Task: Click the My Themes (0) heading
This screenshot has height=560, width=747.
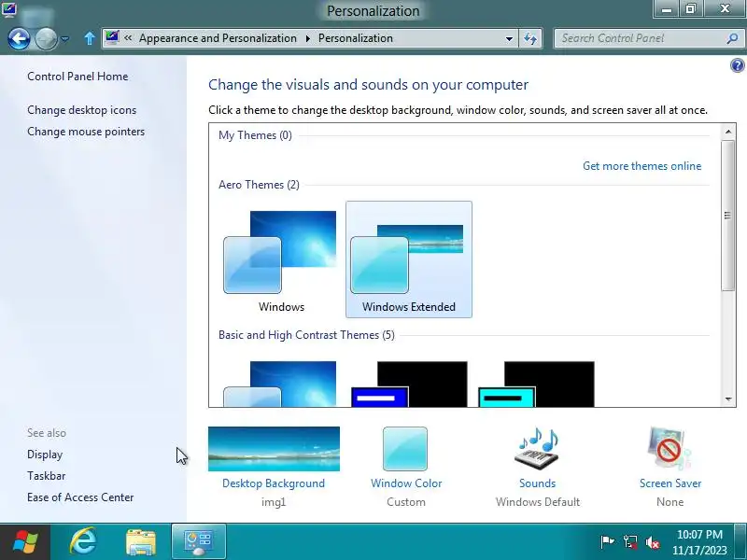Action: pos(255,135)
